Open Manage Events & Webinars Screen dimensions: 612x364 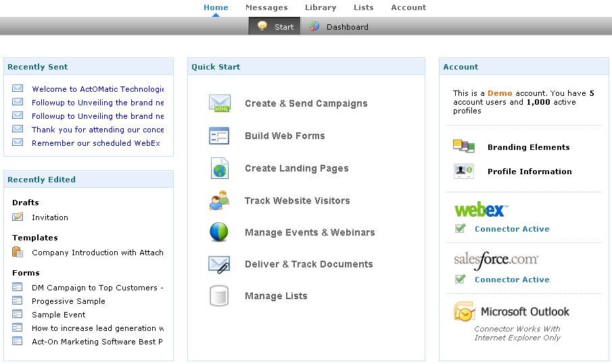(x=310, y=232)
